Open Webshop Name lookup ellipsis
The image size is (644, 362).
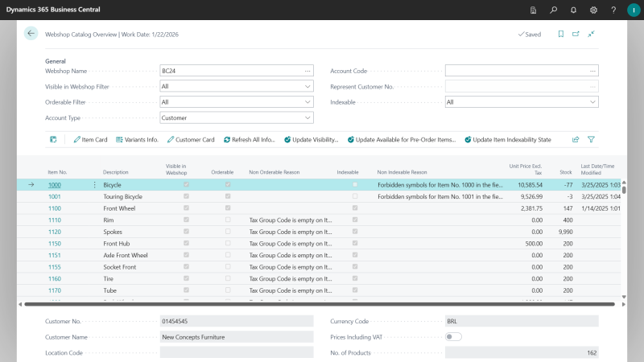[308, 71]
